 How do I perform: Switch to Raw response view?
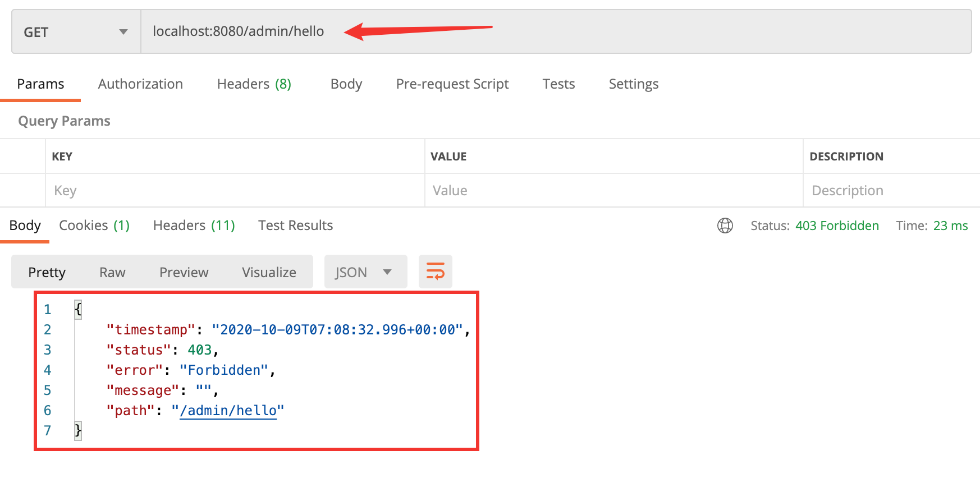tap(112, 273)
